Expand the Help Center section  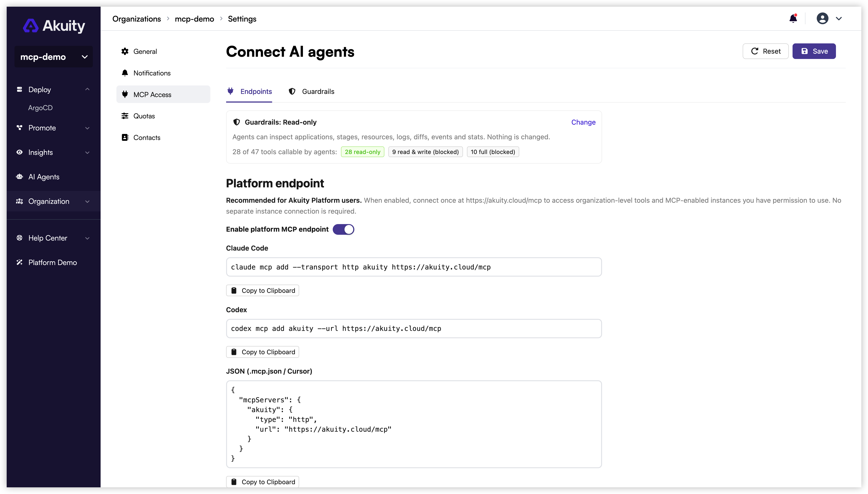pyautogui.click(x=54, y=238)
